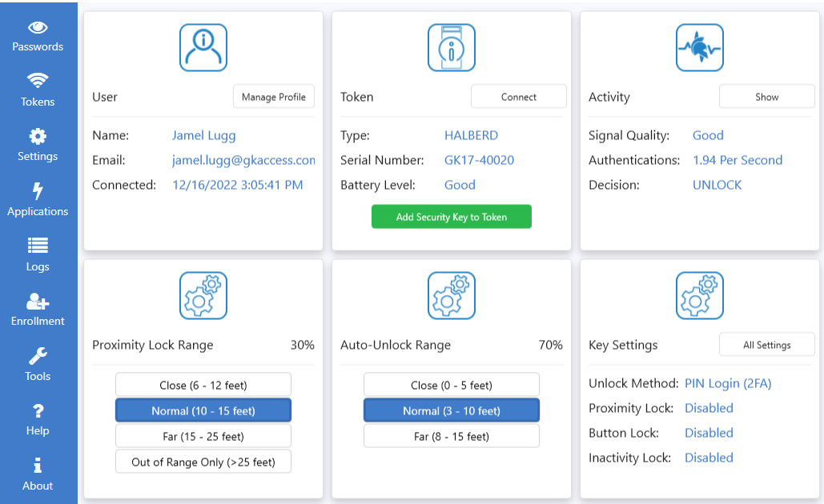The width and height of the screenshot is (824, 504).
Task: Open Settings via the gear icon
Action: coord(38,134)
